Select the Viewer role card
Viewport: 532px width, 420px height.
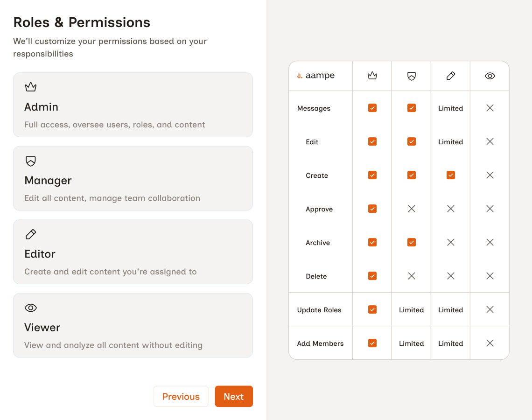point(133,325)
